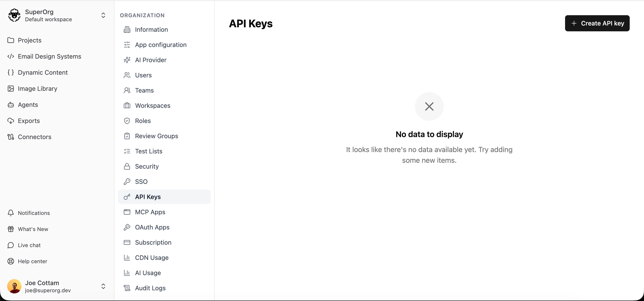This screenshot has height=301, width=644.
Task: Click the Email Design Systems code icon
Action: point(11,56)
